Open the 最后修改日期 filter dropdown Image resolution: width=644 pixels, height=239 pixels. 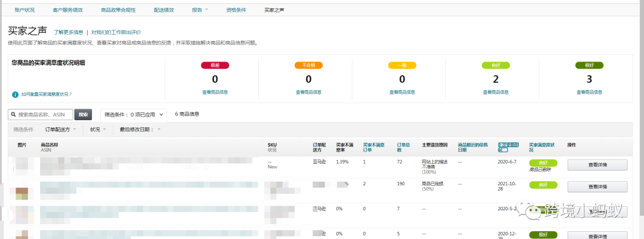tap(140, 129)
